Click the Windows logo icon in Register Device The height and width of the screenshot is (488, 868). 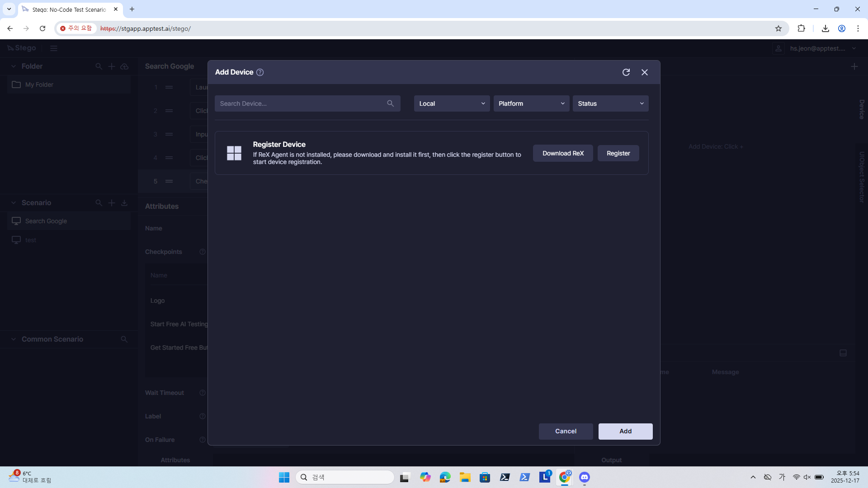click(x=234, y=153)
